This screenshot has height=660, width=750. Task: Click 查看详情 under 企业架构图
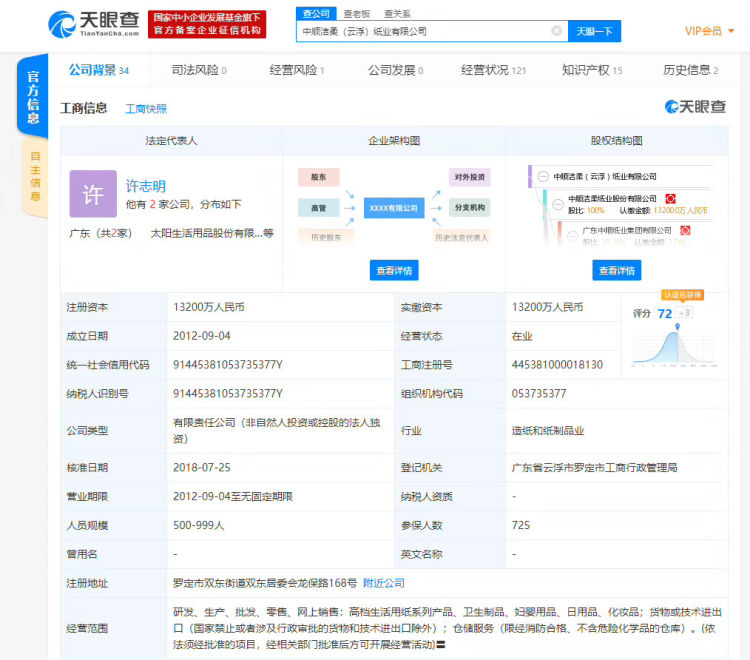pyautogui.click(x=394, y=270)
